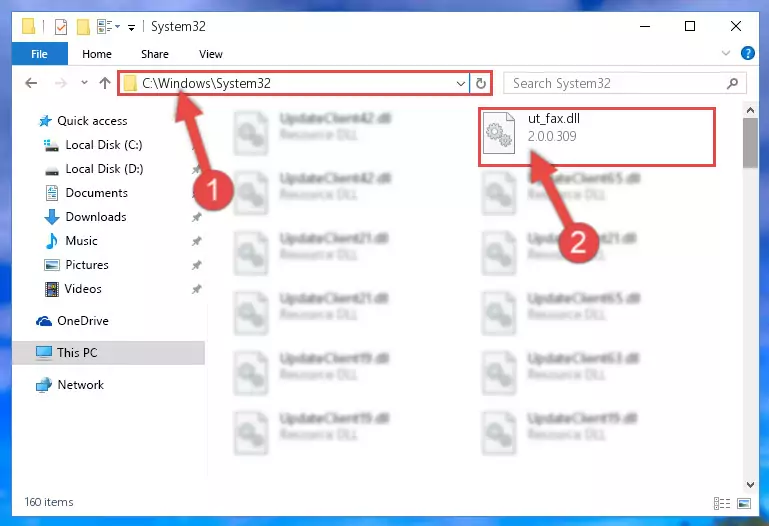Screen dimensions: 769x526
Task: Open Downloads in the sidebar
Action: pyautogui.click(x=96, y=217)
